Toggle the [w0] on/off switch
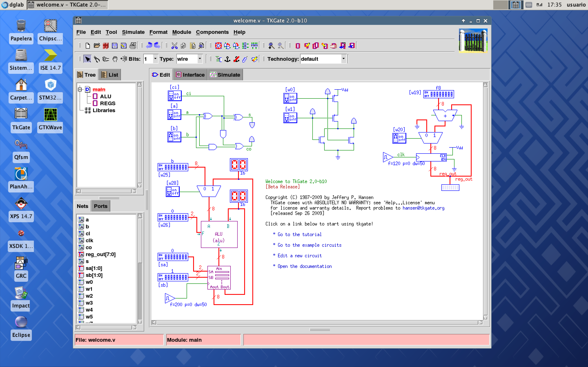The image size is (588, 367). point(290,98)
